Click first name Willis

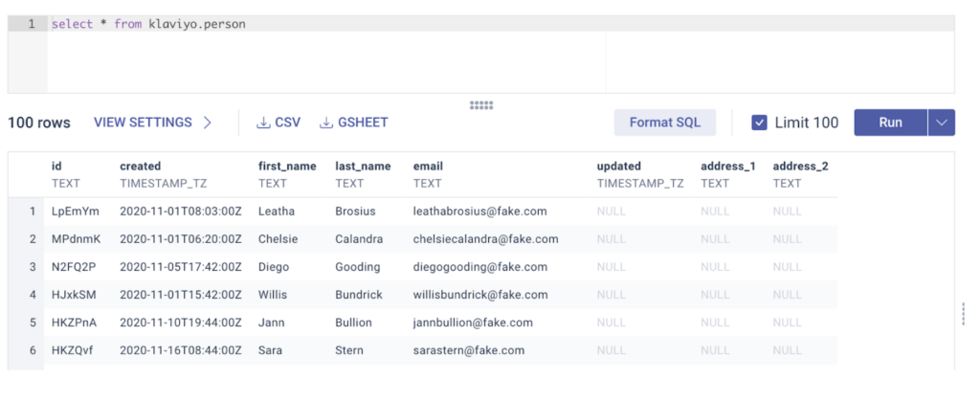(x=273, y=295)
